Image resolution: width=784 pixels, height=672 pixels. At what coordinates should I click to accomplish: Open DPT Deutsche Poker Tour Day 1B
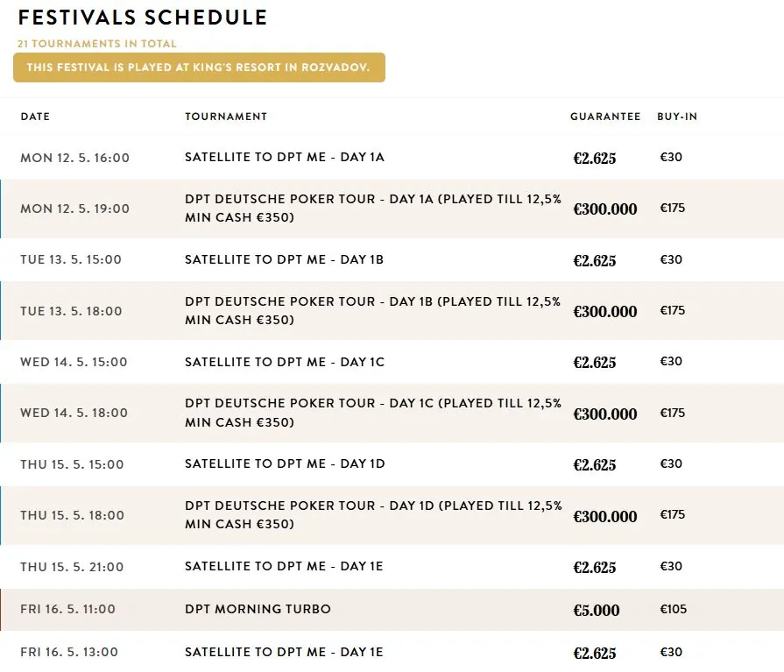[x=372, y=311]
